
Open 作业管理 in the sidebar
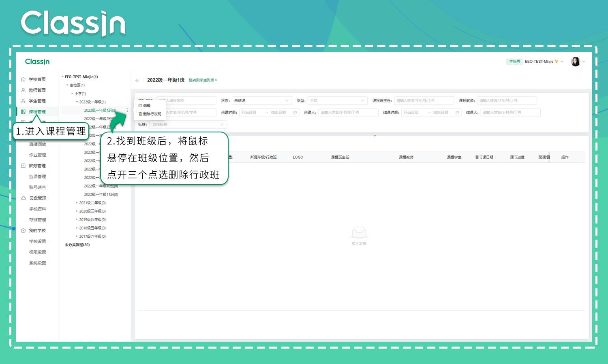click(38, 155)
